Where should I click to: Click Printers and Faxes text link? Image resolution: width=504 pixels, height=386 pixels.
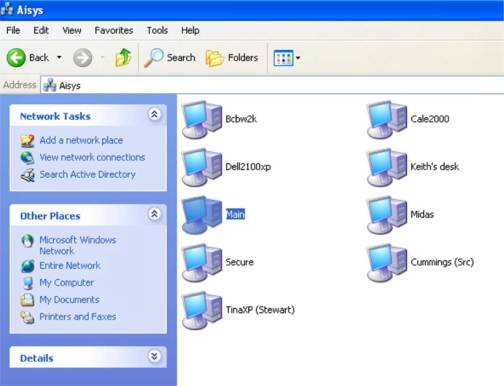(78, 316)
